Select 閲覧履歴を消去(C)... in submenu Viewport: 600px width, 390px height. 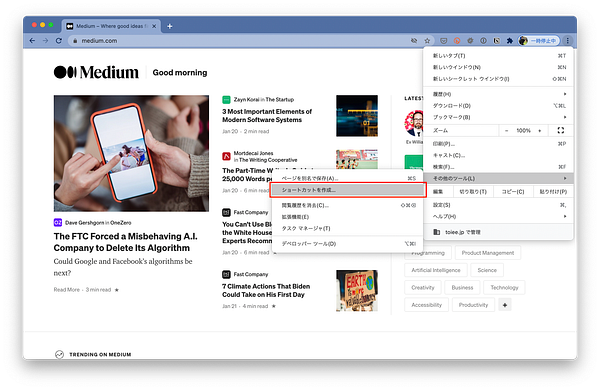click(347, 206)
